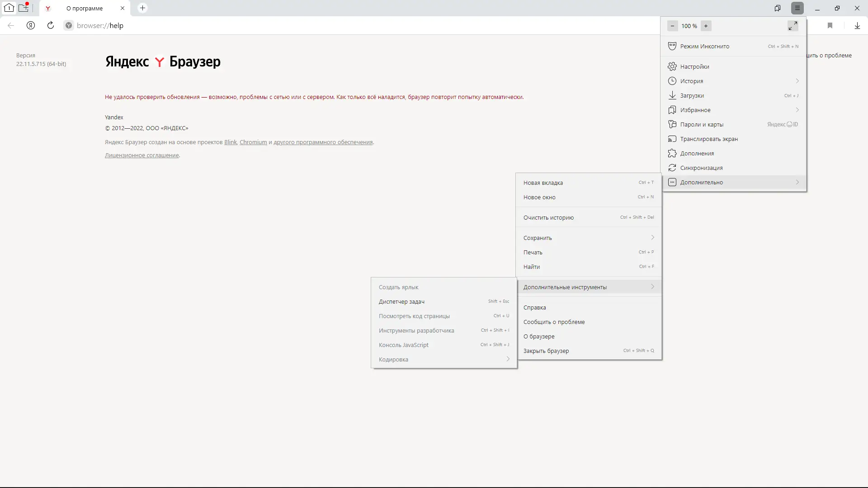Click the Downloads arrow icon in menu
Screen dimensions: 868x488
point(672,95)
